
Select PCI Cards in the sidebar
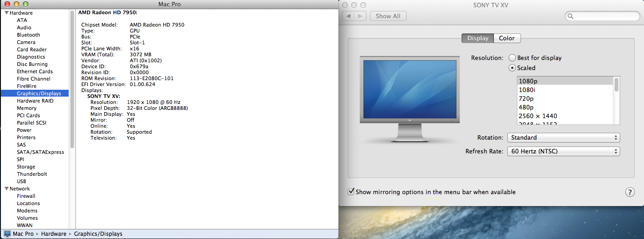pyautogui.click(x=28, y=115)
